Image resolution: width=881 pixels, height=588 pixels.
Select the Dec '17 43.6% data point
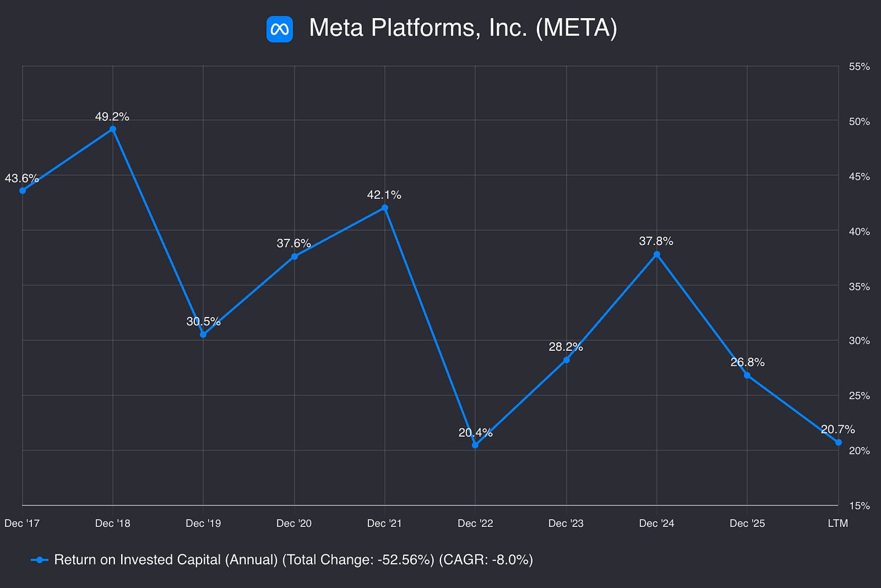point(22,191)
